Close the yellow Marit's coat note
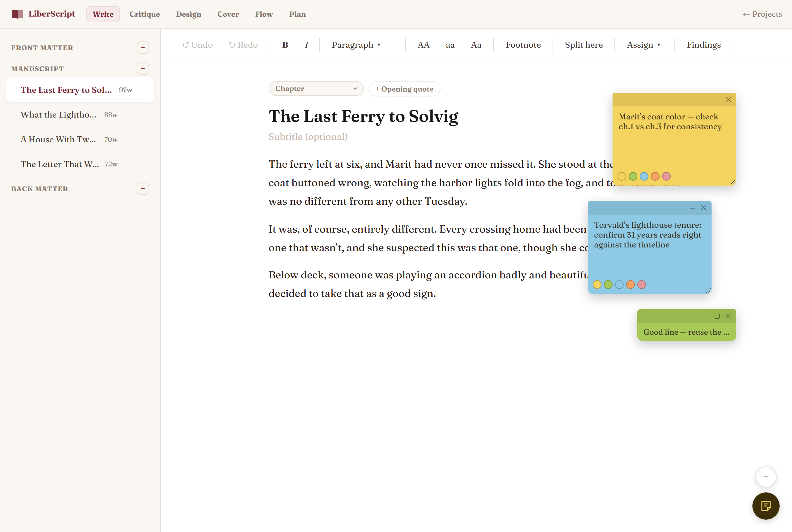The height and width of the screenshot is (532, 792). [x=728, y=100]
